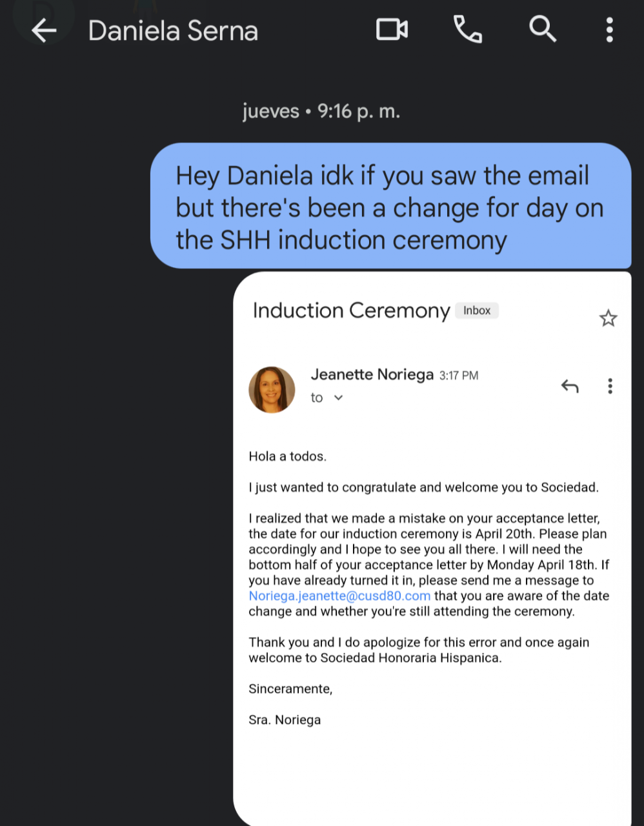Open the email's three-dot options
This screenshot has width=644, height=826.
(x=610, y=386)
